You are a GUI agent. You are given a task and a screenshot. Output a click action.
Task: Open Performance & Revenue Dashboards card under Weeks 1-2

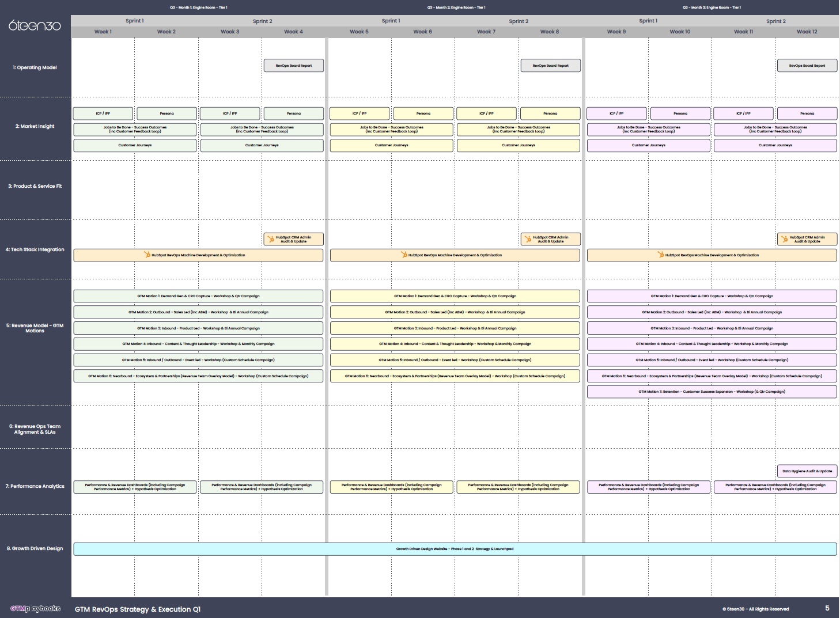coord(135,487)
